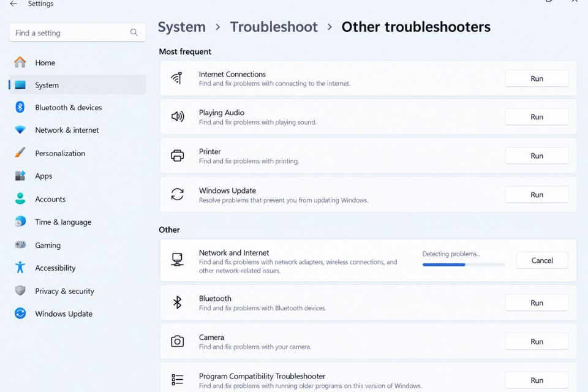Open Windows Update in the sidebar
This screenshot has width=588, height=392.
pyautogui.click(x=77, y=314)
